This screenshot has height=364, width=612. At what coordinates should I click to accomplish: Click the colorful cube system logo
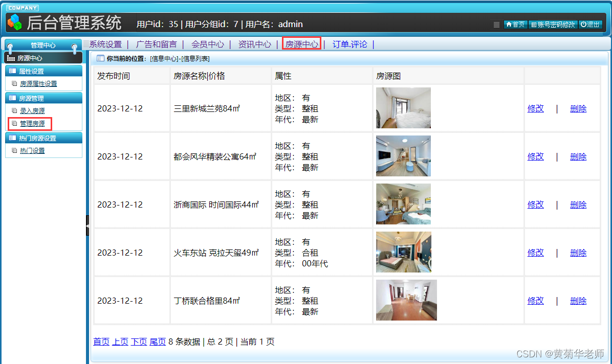click(15, 22)
